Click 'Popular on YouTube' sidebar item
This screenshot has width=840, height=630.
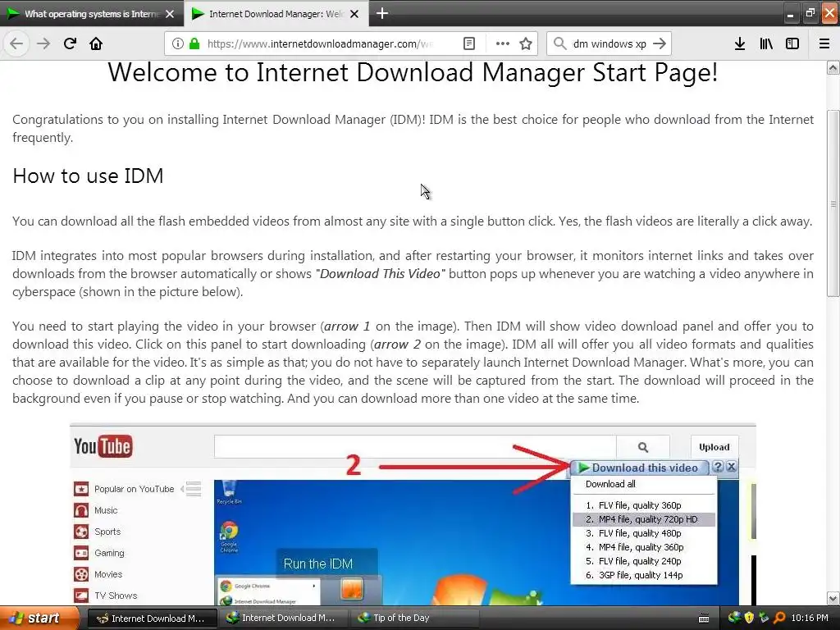pyautogui.click(x=134, y=489)
